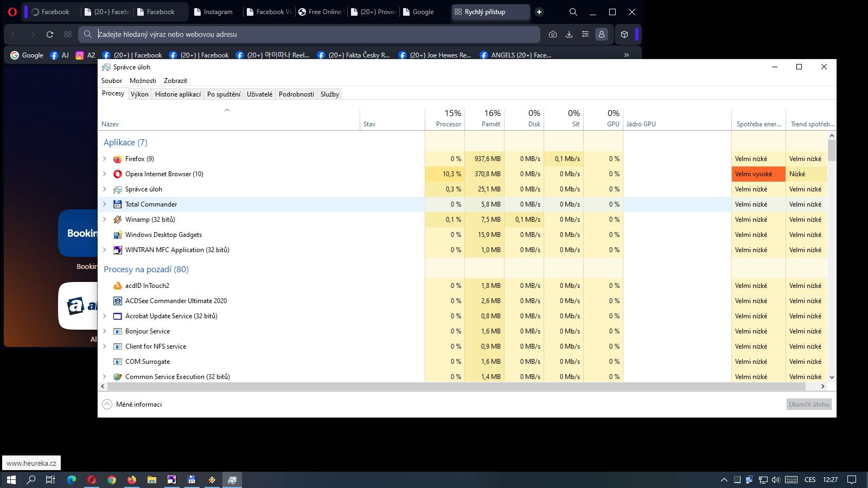Image resolution: width=868 pixels, height=488 pixels.
Task: Sort by Procesor column header
Action: (x=445, y=118)
